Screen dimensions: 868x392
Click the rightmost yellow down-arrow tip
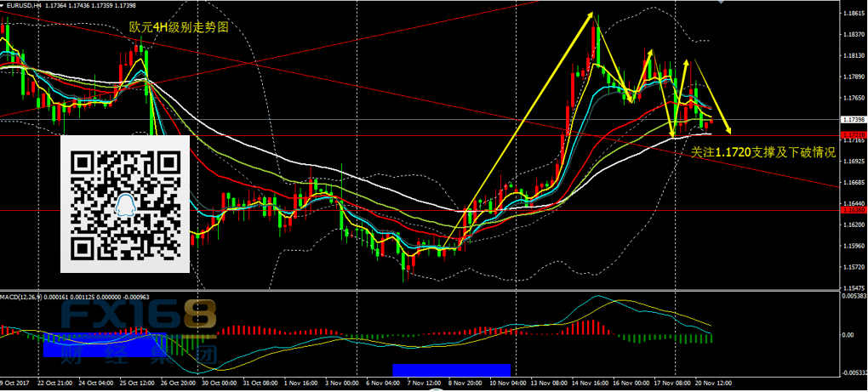click(729, 131)
